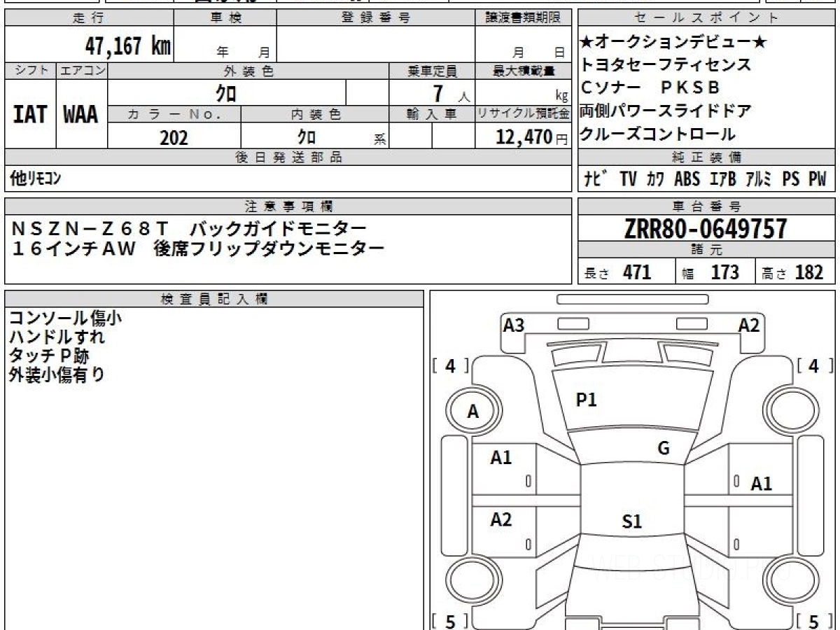The width and height of the screenshot is (840, 630).
Task: Click the ナビ equipment code
Action: pyautogui.click(x=596, y=179)
